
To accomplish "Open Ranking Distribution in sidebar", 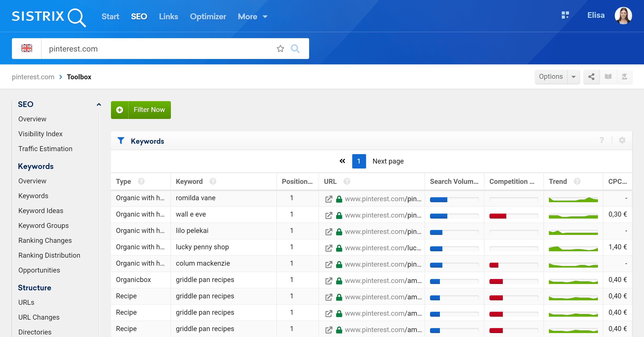I will tap(49, 255).
